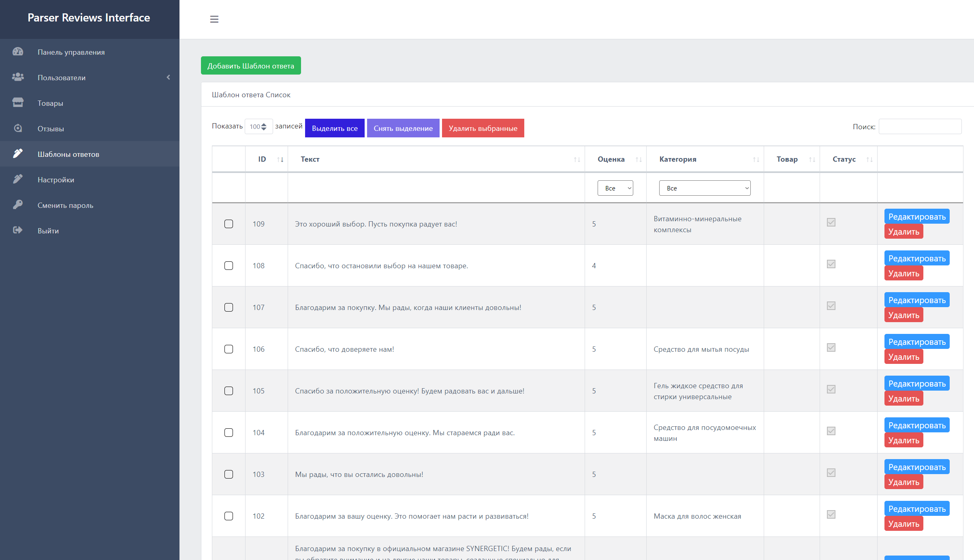
Task: Select Сменить пароль in sidebar
Action: [x=90, y=205]
